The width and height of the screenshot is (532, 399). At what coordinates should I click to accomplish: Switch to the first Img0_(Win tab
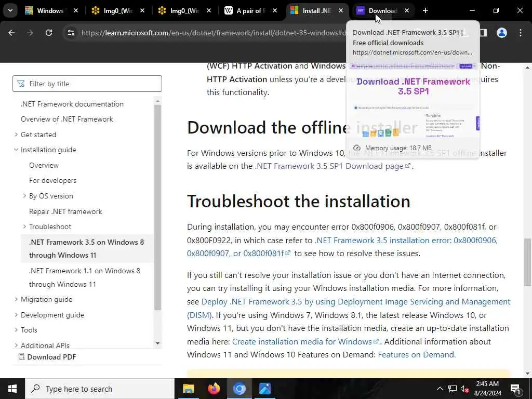pos(117,10)
